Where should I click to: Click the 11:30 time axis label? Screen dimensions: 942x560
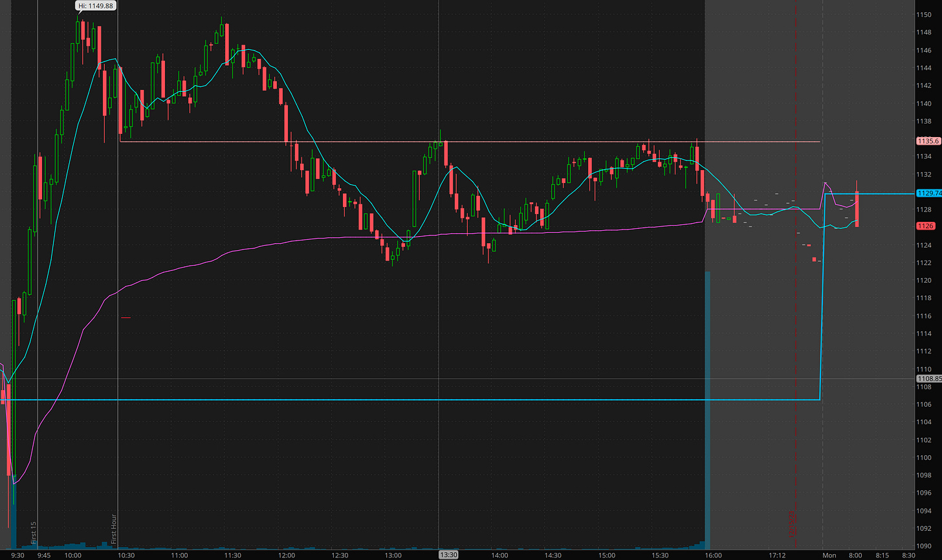point(232,555)
